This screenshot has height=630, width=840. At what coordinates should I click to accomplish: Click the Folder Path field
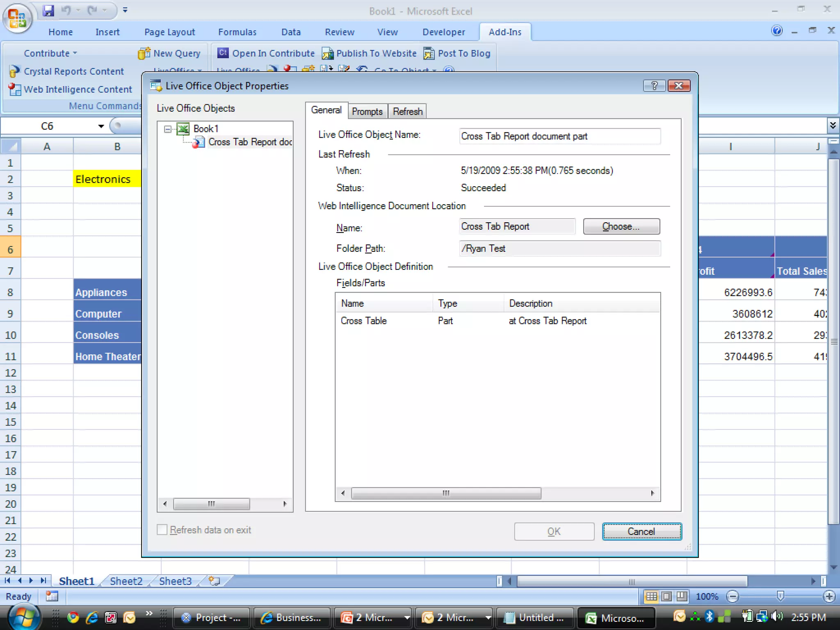coord(560,249)
